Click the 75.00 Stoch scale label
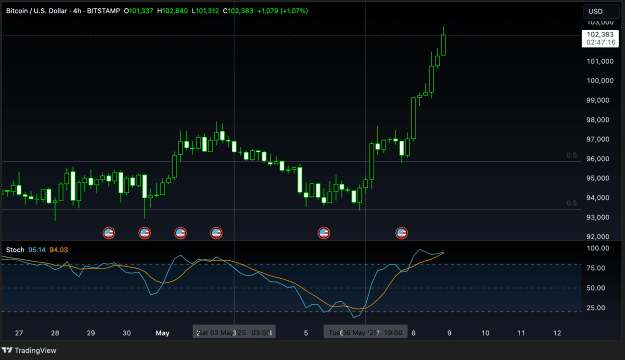Image resolution: width=625 pixels, height=360 pixels. click(596, 268)
